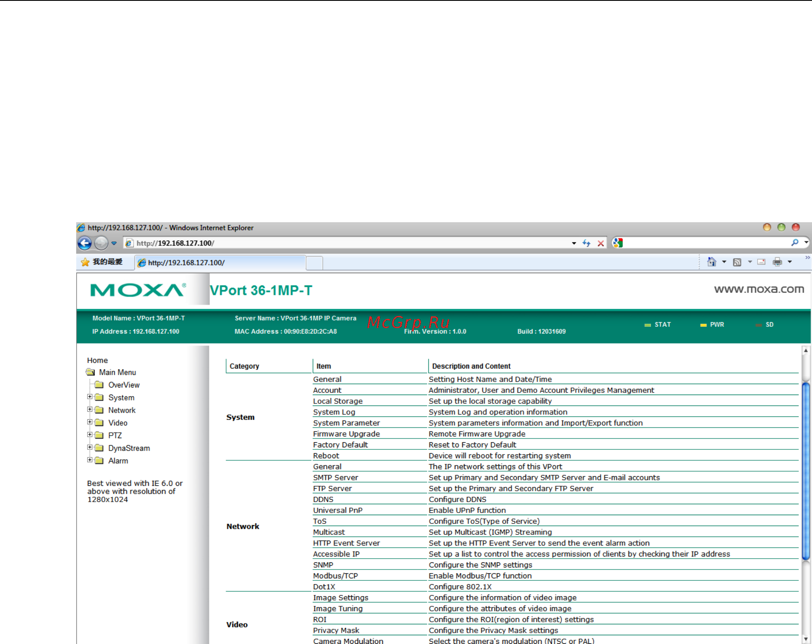Screen dimensions: 812x644
Task: Open Accessible IP item
Action: 336,554
